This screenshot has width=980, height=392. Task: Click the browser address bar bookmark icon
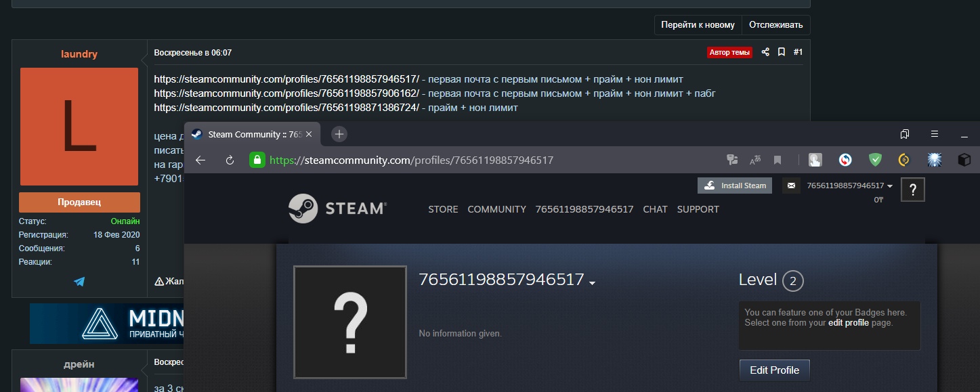click(x=777, y=160)
